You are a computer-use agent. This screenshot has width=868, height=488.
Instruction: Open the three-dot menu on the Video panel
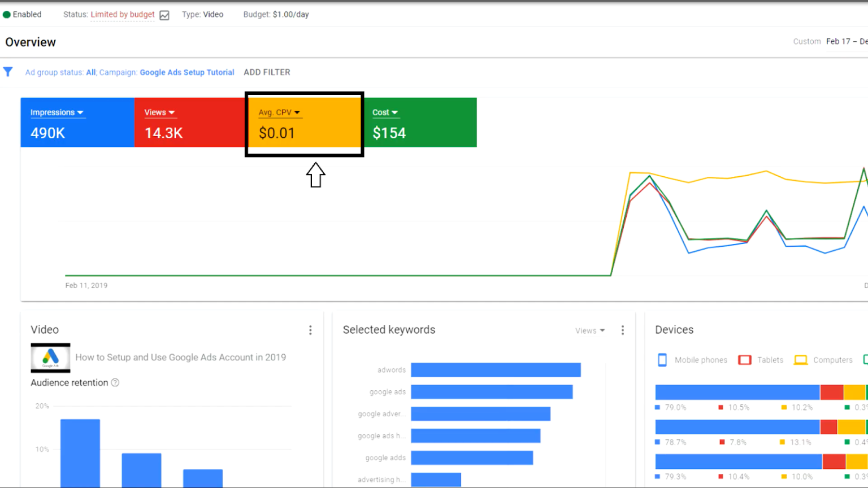click(310, 330)
